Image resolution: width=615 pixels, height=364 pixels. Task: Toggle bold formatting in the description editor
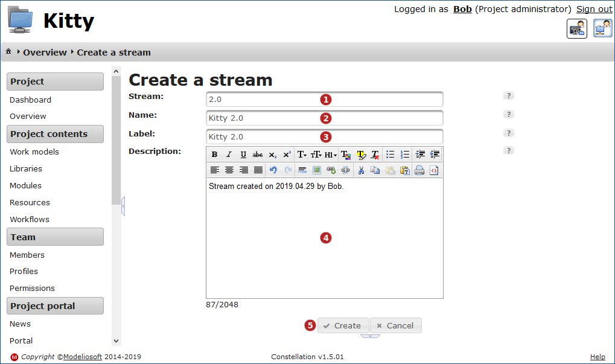point(214,155)
